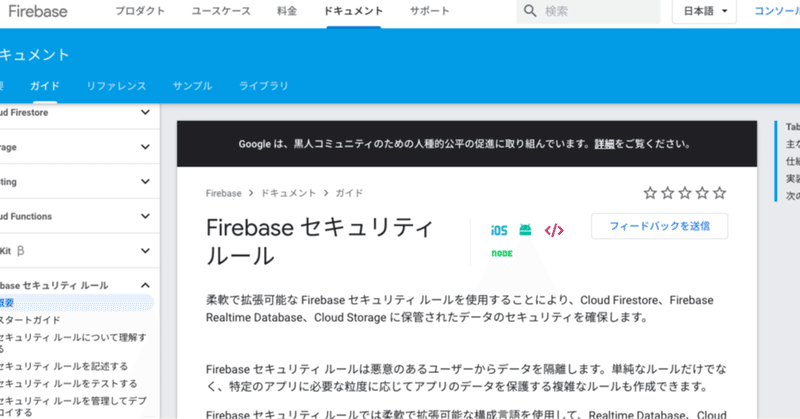This screenshot has height=419, width=800.
Task: Go to the 料金 page
Action: (287, 11)
